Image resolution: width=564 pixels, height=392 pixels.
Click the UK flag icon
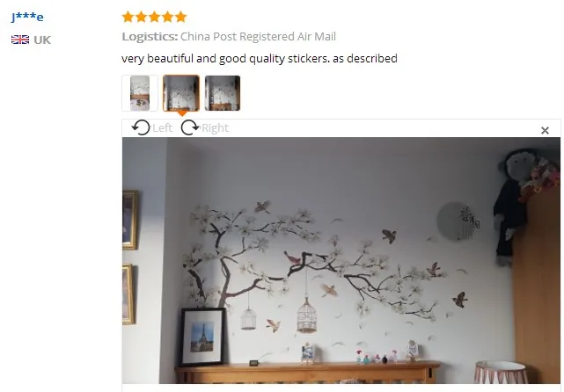coord(20,40)
